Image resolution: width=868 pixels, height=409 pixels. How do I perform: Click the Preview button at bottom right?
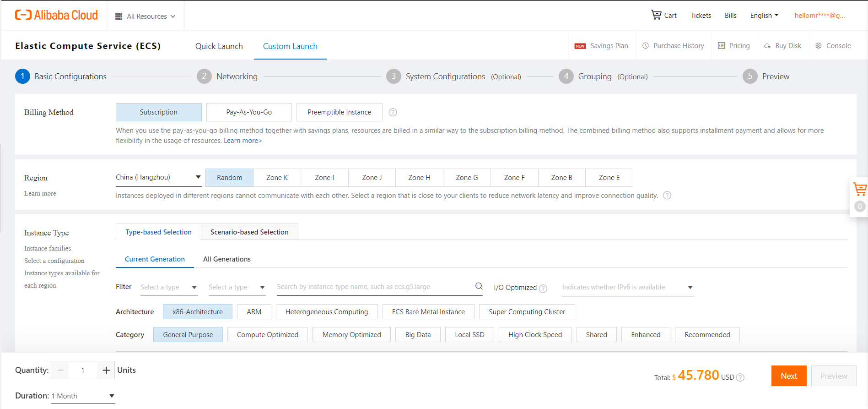click(834, 376)
